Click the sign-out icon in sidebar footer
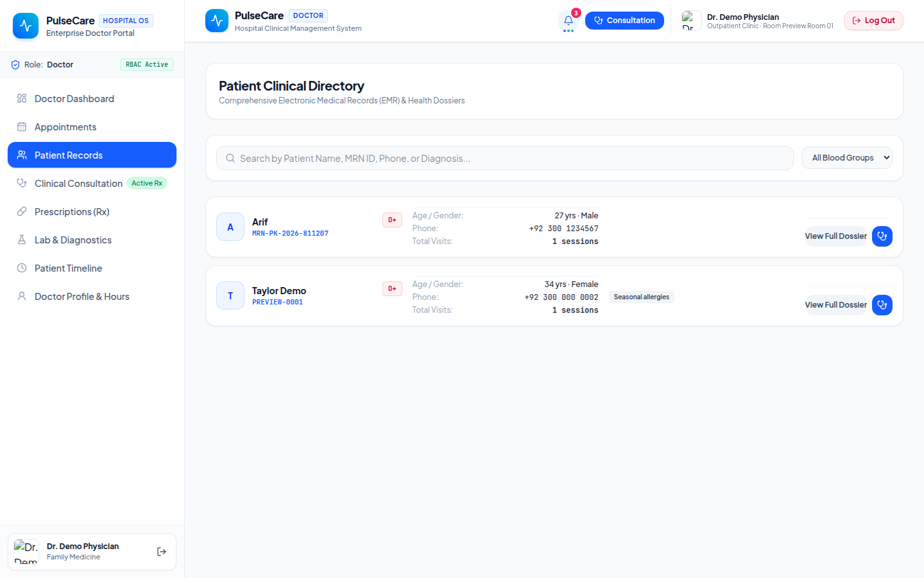The height and width of the screenshot is (578, 924). (162, 552)
